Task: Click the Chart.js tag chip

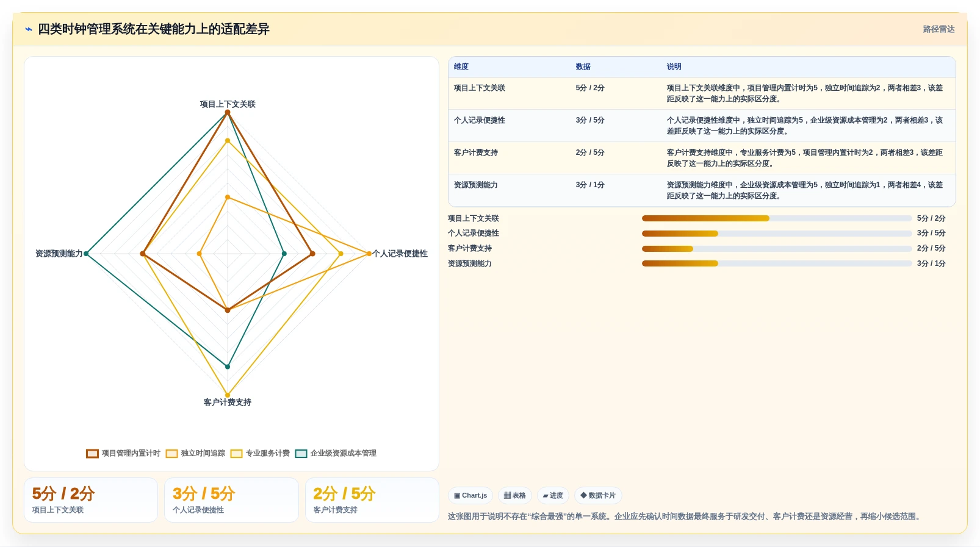Action: pyautogui.click(x=470, y=496)
